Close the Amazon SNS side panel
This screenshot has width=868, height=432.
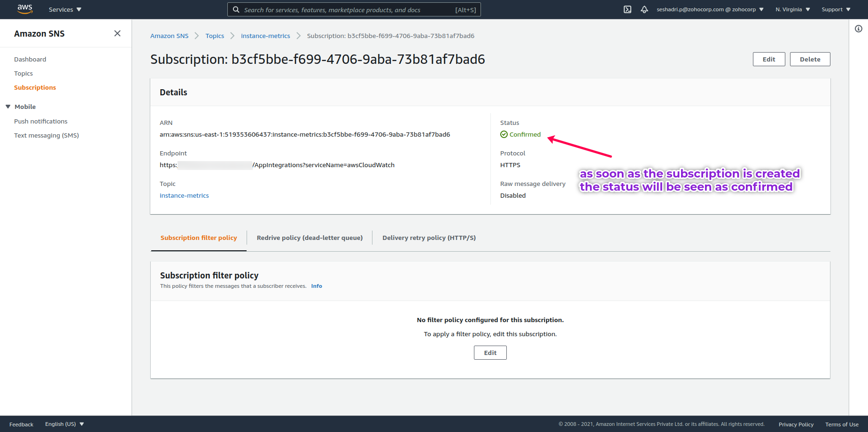coord(117,33)
